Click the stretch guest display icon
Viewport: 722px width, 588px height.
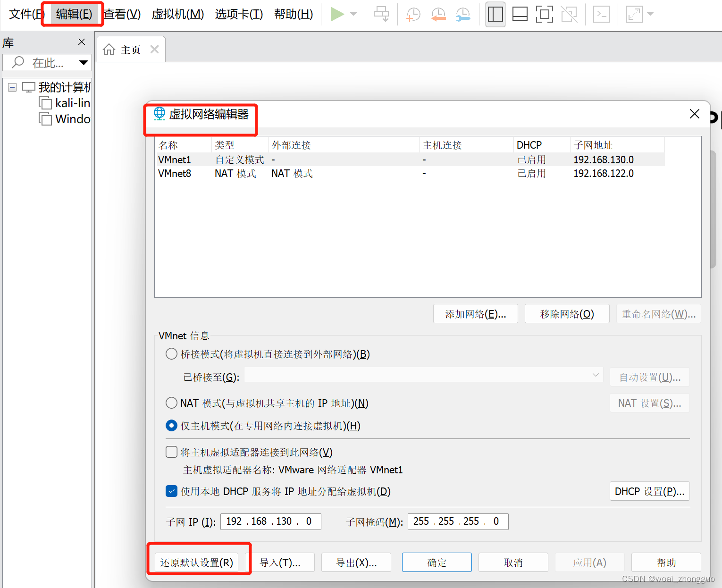634,14
